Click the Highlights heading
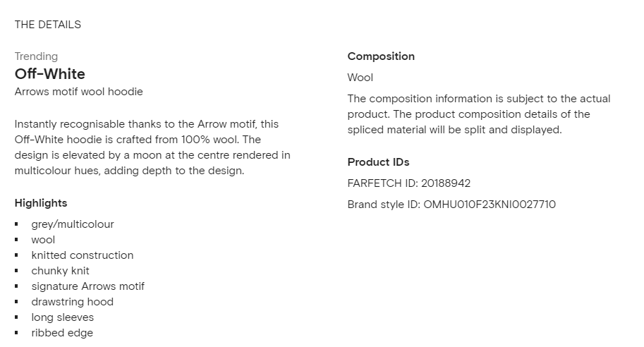 pyautogui.click(x=41, y=203)
